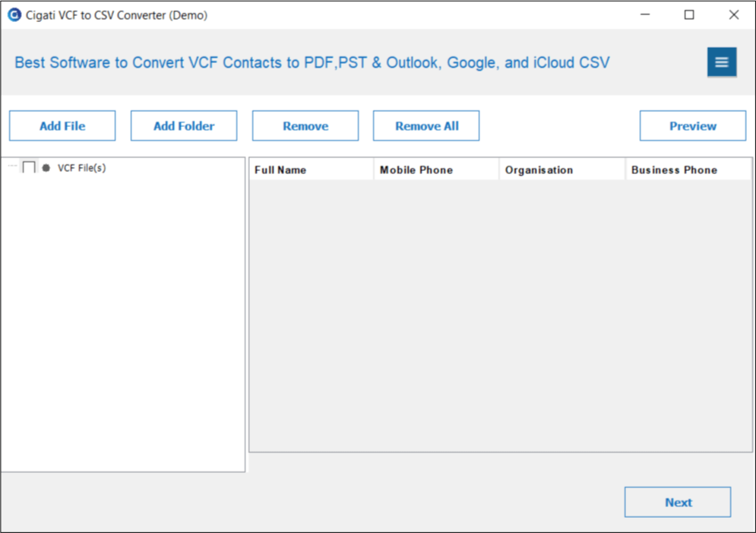Click the bullet icon beside VCF File(s)
Screen dimensions: 756x533
coord(46,168)
